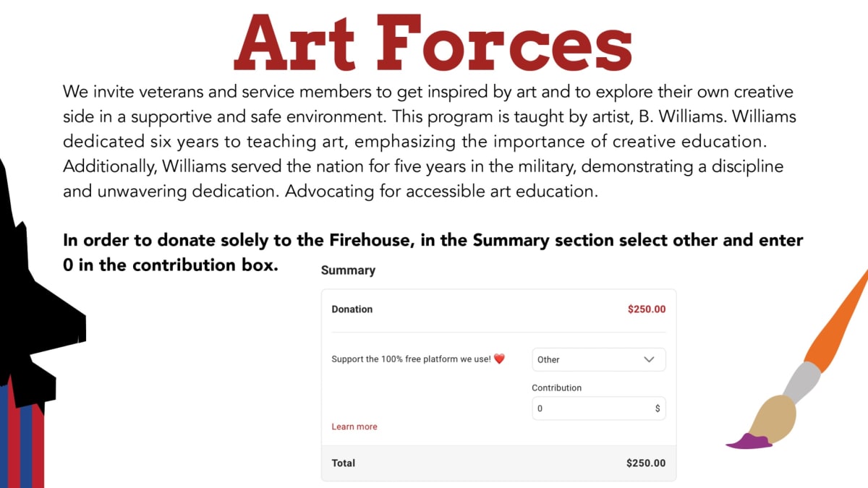The width and height of the screenshot is (868, 488).
Task: Click the 'Support the 100% free platform' text
Action: click(x=411, y=359)
